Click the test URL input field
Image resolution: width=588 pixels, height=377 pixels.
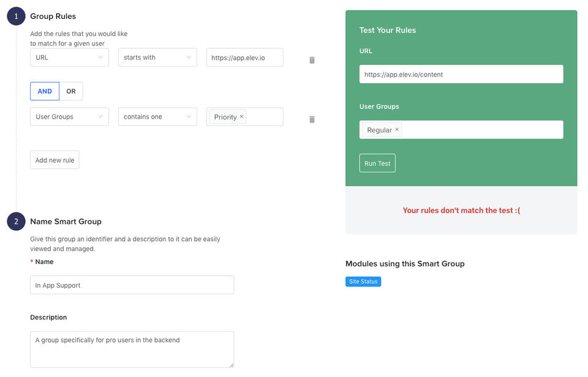tap(461, 74)
